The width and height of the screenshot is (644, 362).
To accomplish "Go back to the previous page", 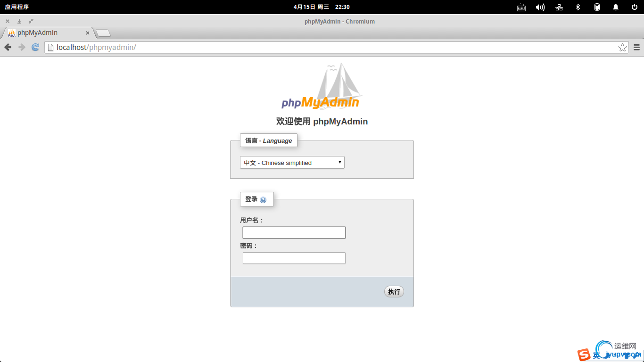I will [x=8, y=47].
